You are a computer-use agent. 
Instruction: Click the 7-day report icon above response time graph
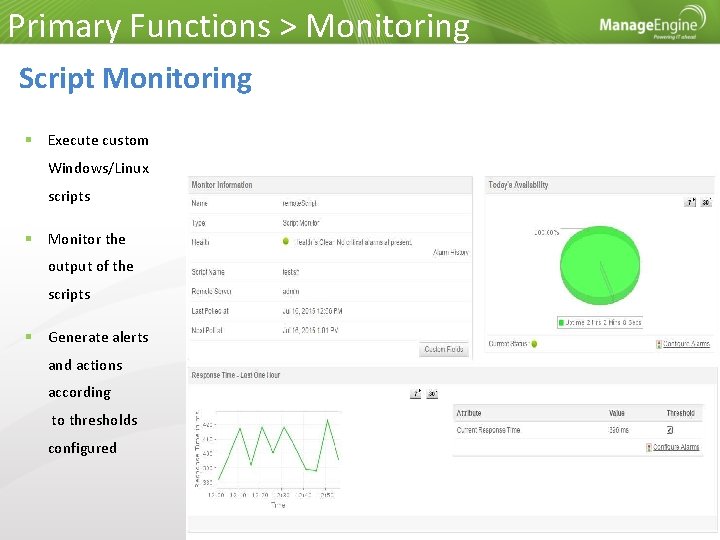click(x=416, y=394)
